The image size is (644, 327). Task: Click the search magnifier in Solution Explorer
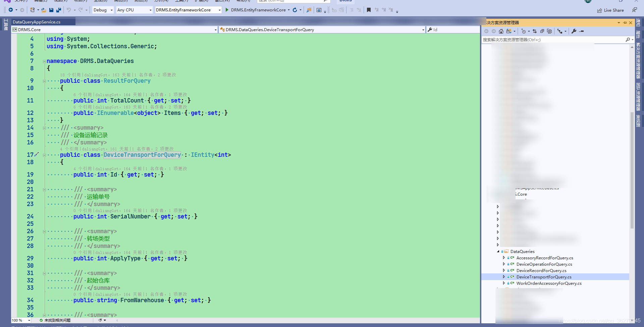click(x=628, y=40)
